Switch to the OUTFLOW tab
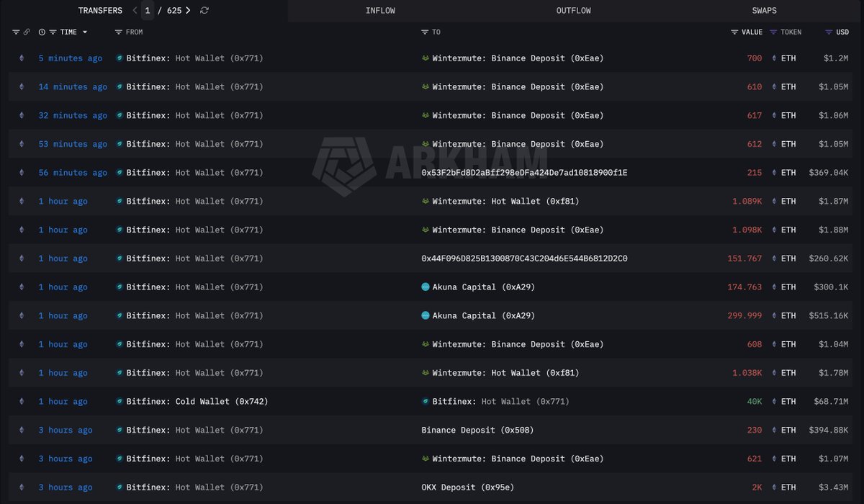Viewport: 864px width, 504px height. pyautogui.click(x=573, y=11)
